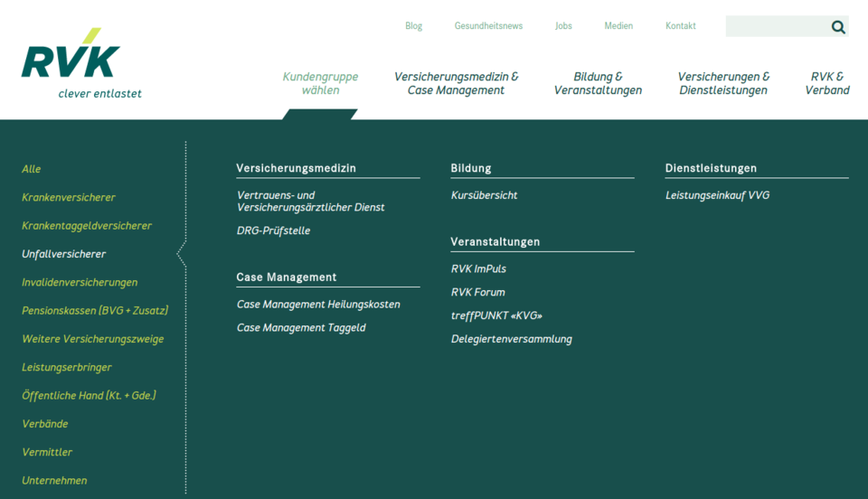868x499 pixels.
Task: Open RVK ImPuls event link
Action: [478, 268]
